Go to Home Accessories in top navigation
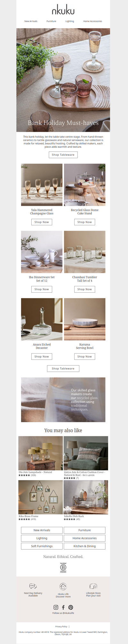The image size is (128, 644). point(92,21)
